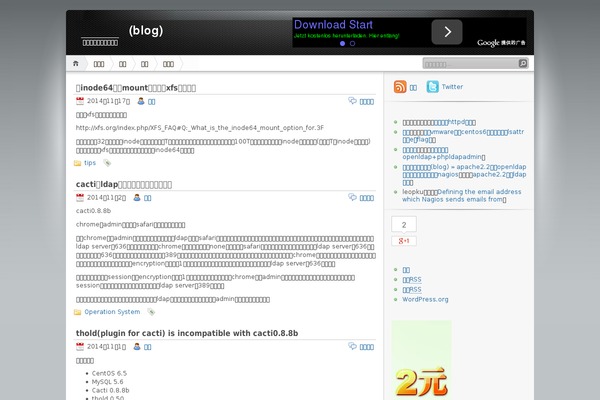The height and width of the screenshot is (400, 600).
Task: Open the first navigation menu item after home
Action: [x=99, y=64]
